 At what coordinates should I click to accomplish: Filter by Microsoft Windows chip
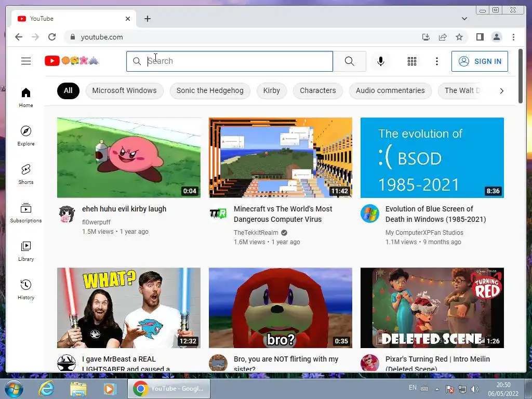(124, 90)
